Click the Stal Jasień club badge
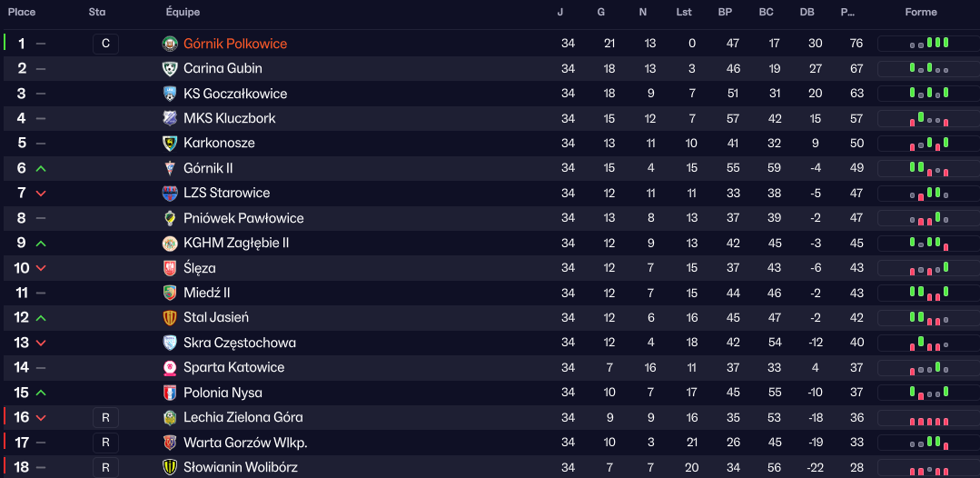 click(x=170, y=317)
